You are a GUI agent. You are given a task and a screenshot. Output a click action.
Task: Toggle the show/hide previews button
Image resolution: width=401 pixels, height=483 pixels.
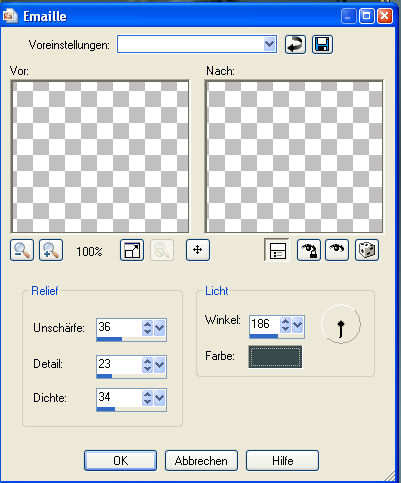(277, 250)
